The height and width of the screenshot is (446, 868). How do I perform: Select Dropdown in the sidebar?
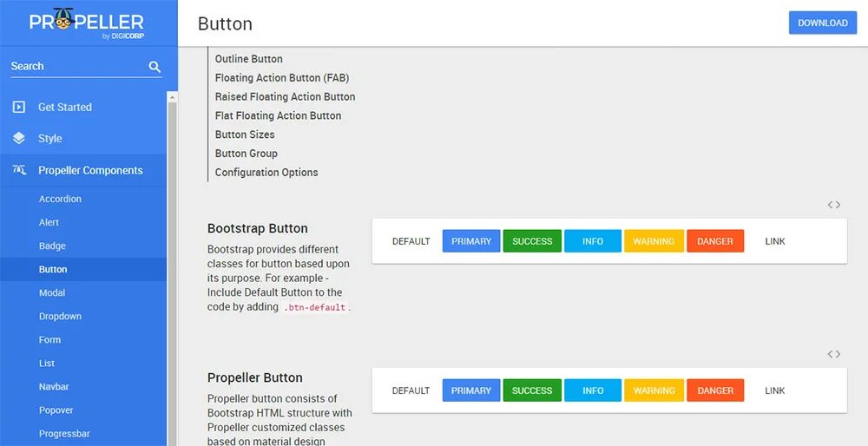coord(60,317)
